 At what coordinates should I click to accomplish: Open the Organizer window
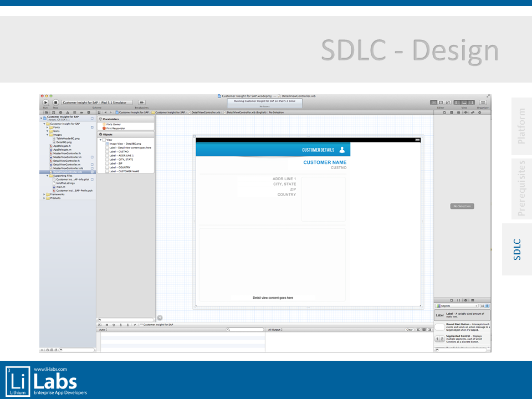click(x=483, y=103)
